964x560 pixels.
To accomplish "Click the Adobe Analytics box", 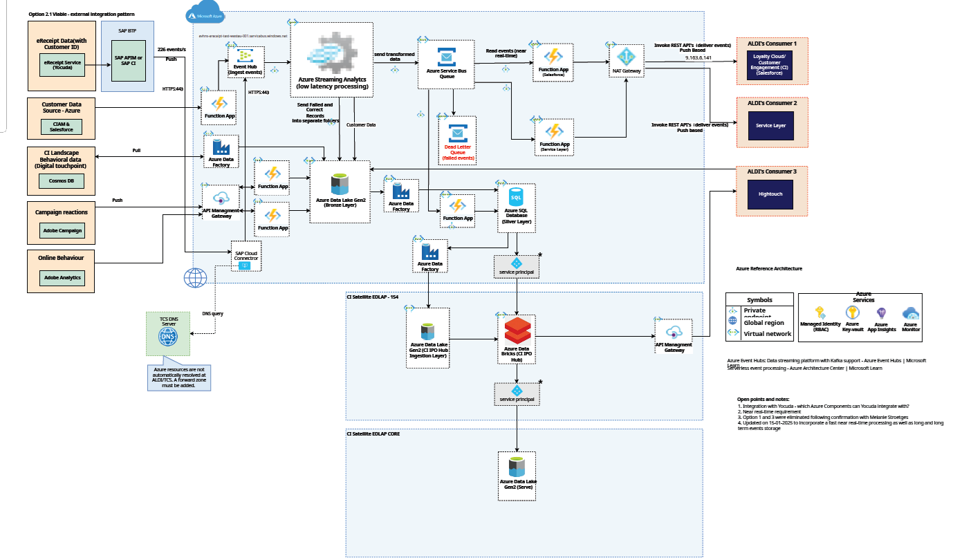I will 62,277.
